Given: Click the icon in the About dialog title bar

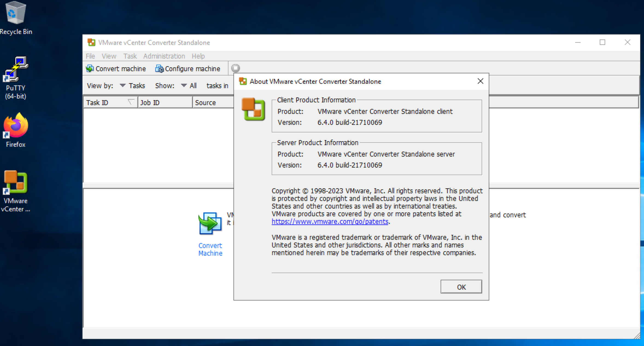Looking at the screenshot, I should 243,81.
